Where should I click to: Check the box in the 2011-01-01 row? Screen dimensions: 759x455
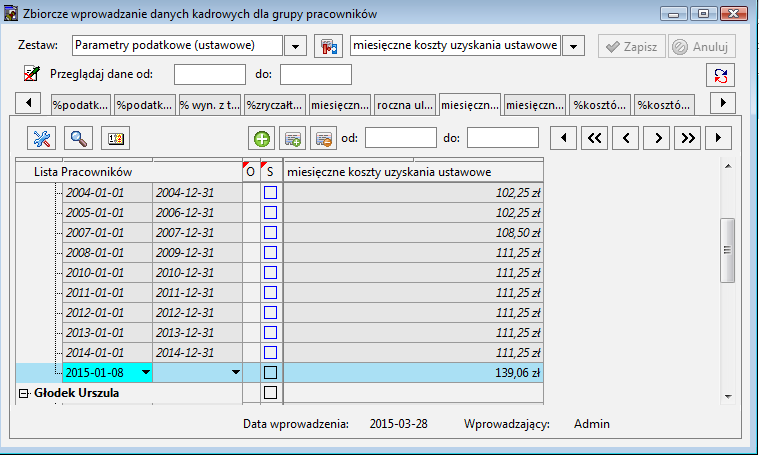(271, 292)
